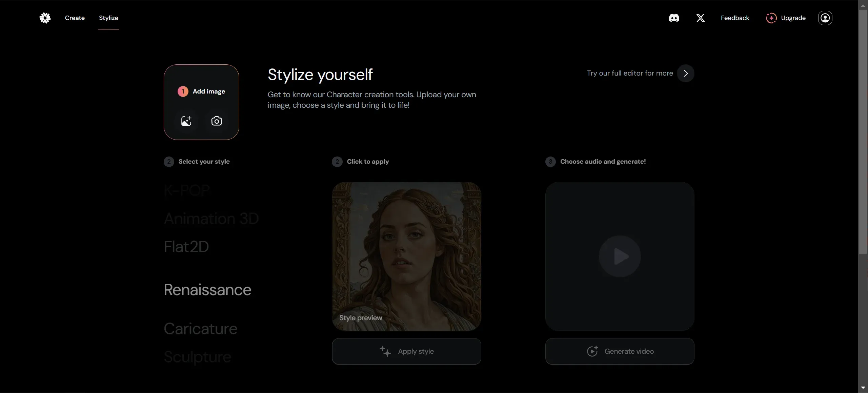Click the upload image icon
868x393 pixels.
186,121
